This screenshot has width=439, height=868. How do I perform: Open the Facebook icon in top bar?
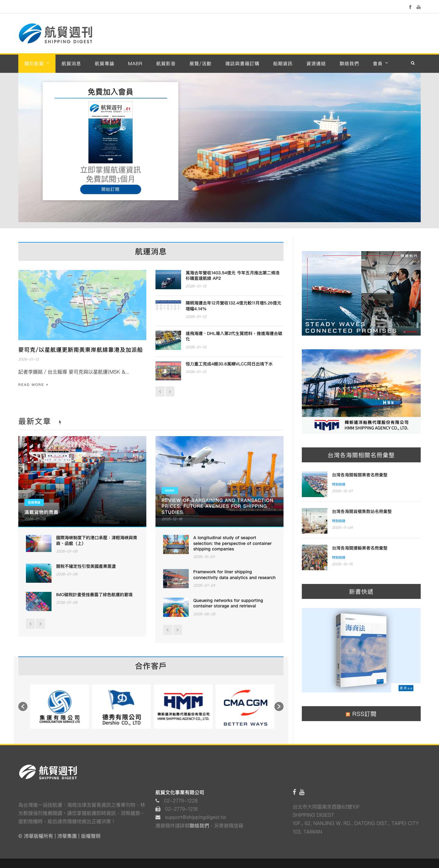410,7
